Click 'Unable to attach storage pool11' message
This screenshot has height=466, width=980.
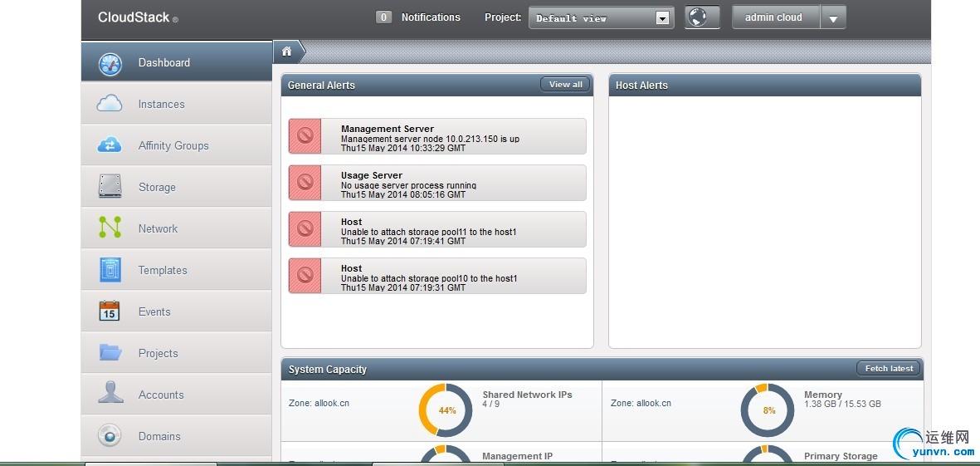[429, 232]
